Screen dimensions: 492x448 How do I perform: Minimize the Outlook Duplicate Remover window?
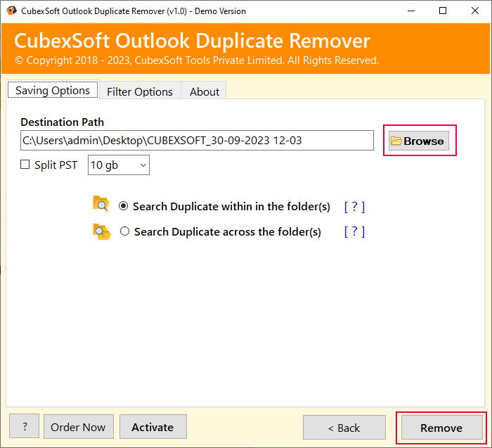[x=411, y=11]
